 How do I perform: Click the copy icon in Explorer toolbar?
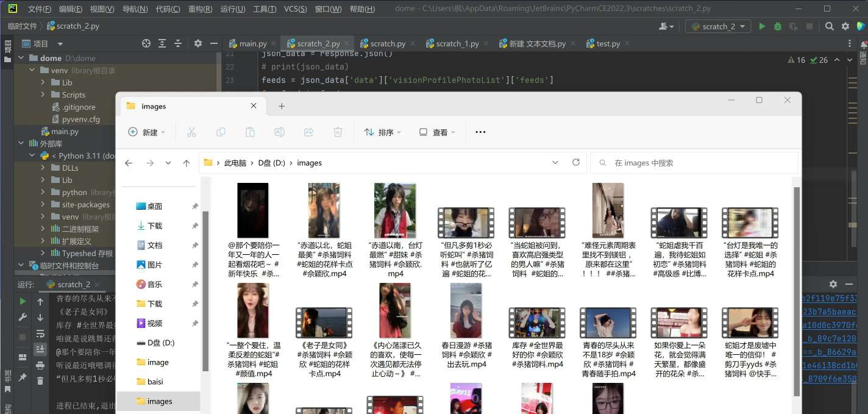point(221,132)
